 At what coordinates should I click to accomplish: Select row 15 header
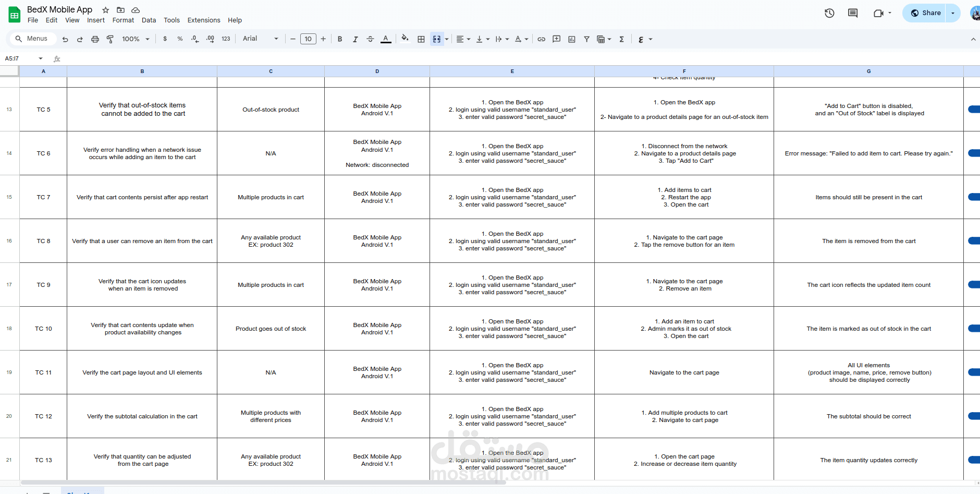tap(9, 197)
